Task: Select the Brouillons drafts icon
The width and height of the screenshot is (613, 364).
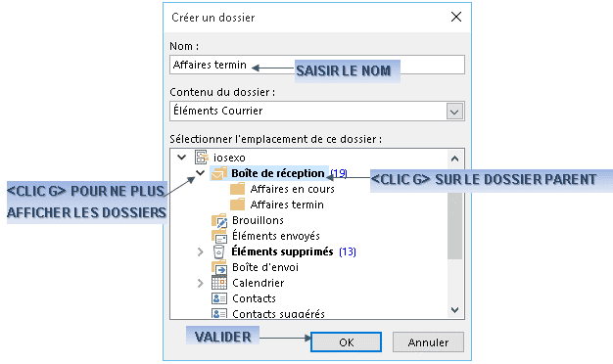Action: [219, 220]
